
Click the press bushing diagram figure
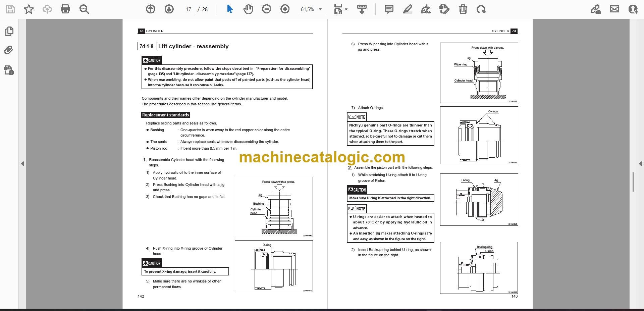click(x=274, y=207)
